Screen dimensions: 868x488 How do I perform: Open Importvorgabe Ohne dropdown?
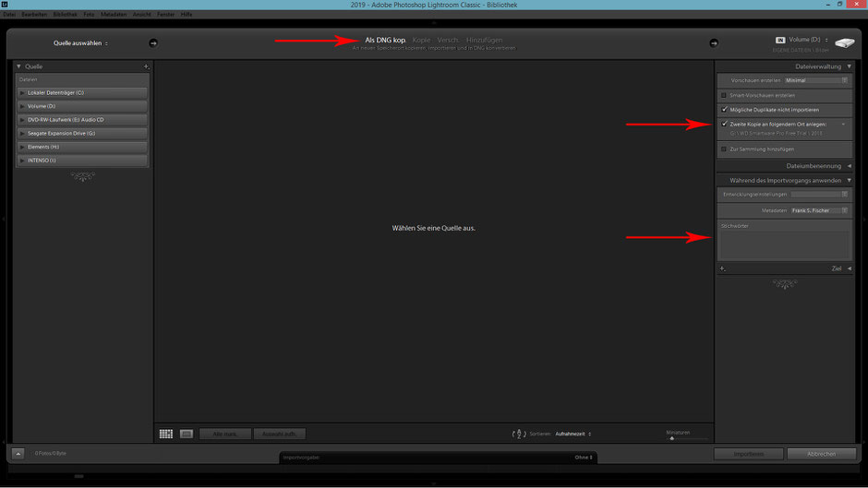tap(584, 458)
